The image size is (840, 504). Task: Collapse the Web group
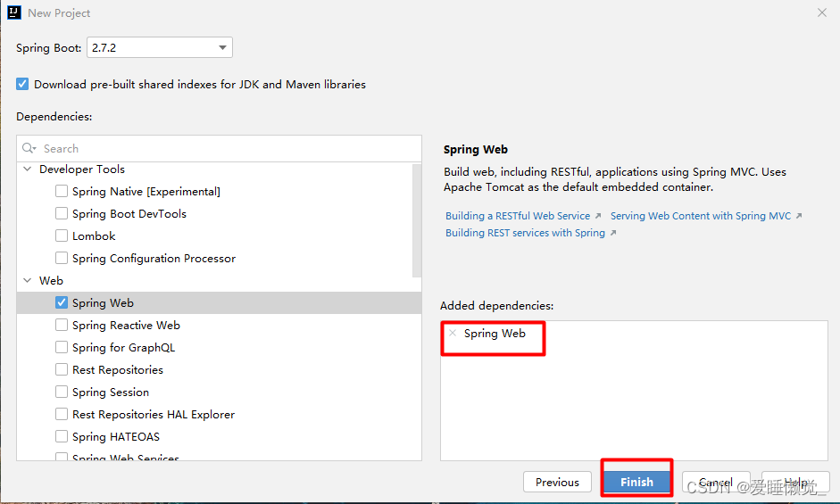28,281
